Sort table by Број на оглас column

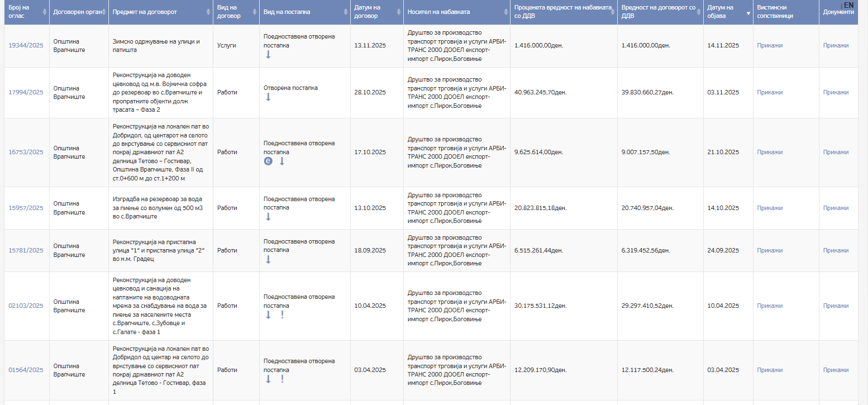26,12
